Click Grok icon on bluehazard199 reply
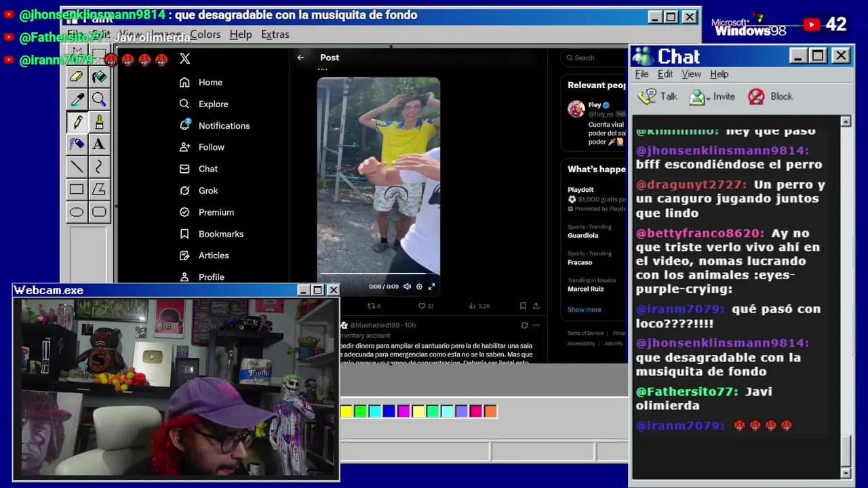 [524, 325]
